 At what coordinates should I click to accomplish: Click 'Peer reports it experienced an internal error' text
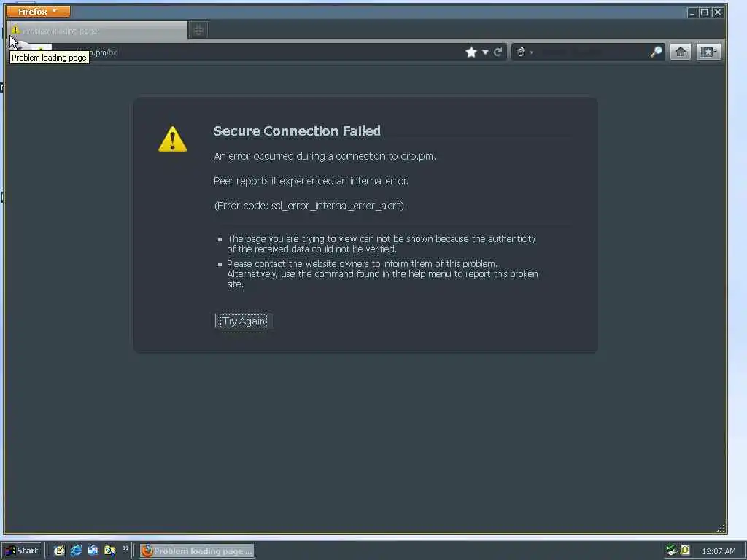tap(311, 181)
